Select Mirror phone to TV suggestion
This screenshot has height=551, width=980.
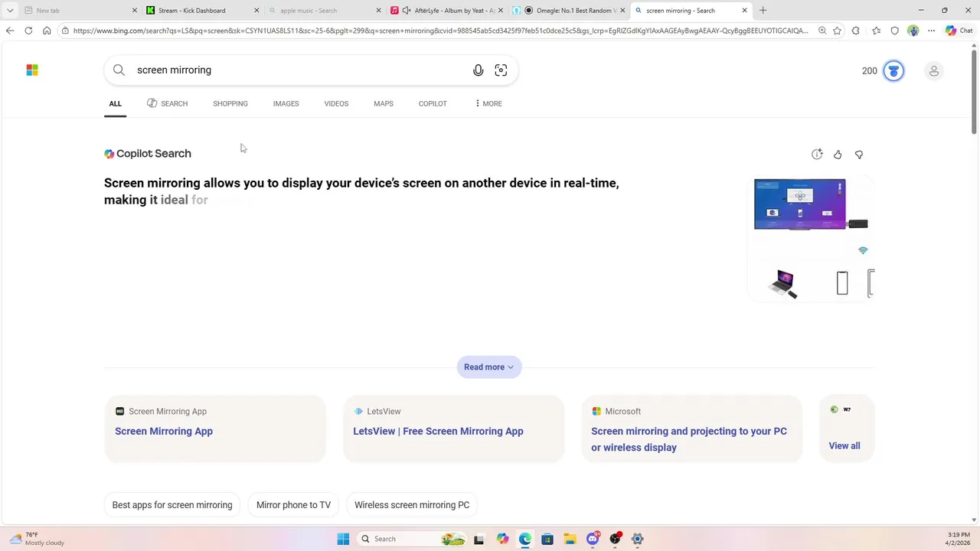(293, 505)
